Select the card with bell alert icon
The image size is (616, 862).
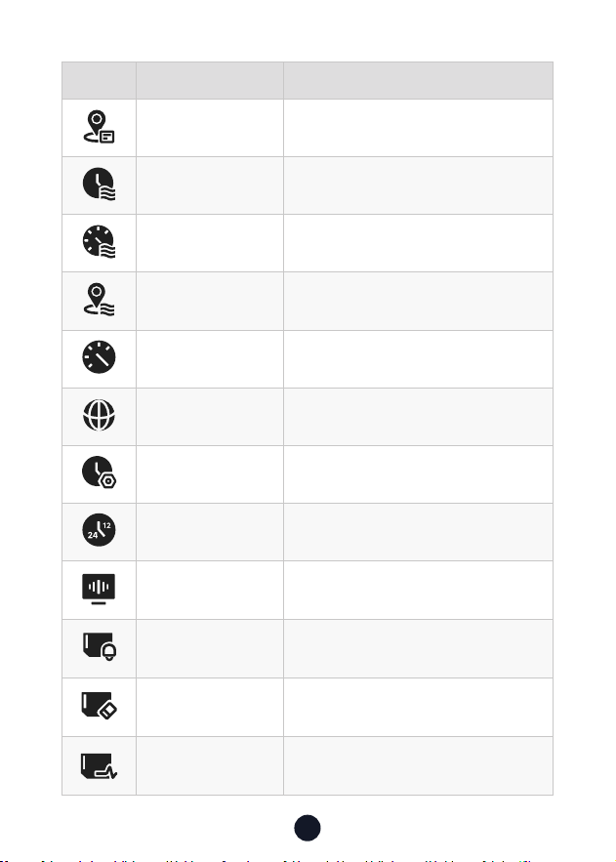click(100, 646)
